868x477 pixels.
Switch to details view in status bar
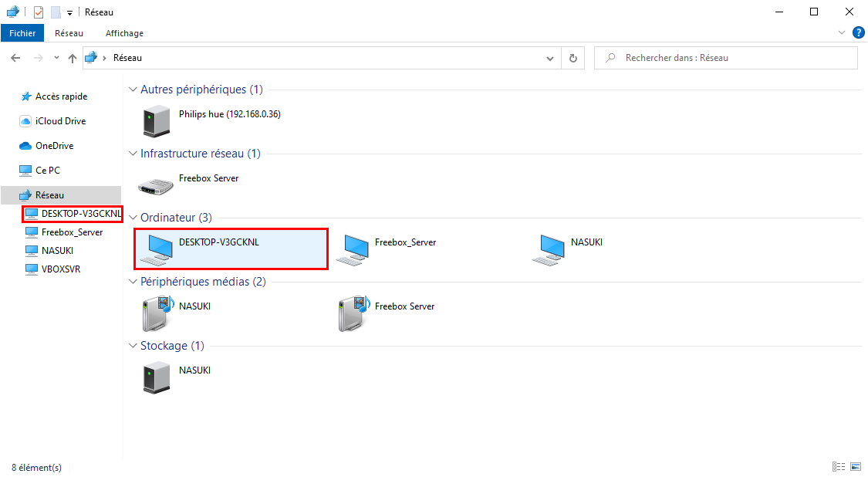tap(839, 467)
